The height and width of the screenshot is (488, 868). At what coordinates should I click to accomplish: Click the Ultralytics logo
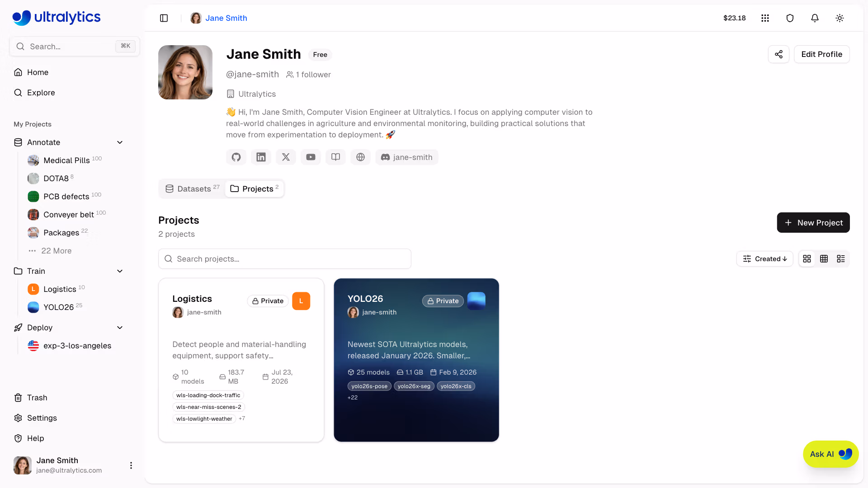point(57,18)
